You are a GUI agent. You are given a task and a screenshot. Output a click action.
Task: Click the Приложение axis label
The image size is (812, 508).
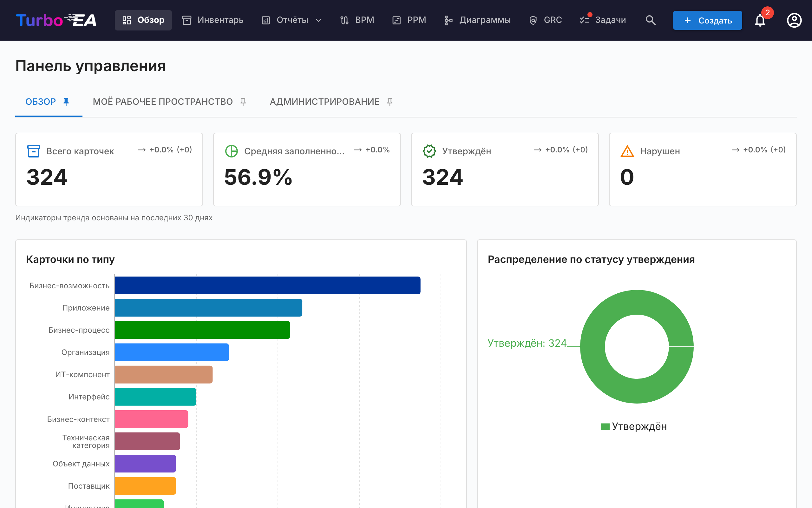(x=86, y=308)
